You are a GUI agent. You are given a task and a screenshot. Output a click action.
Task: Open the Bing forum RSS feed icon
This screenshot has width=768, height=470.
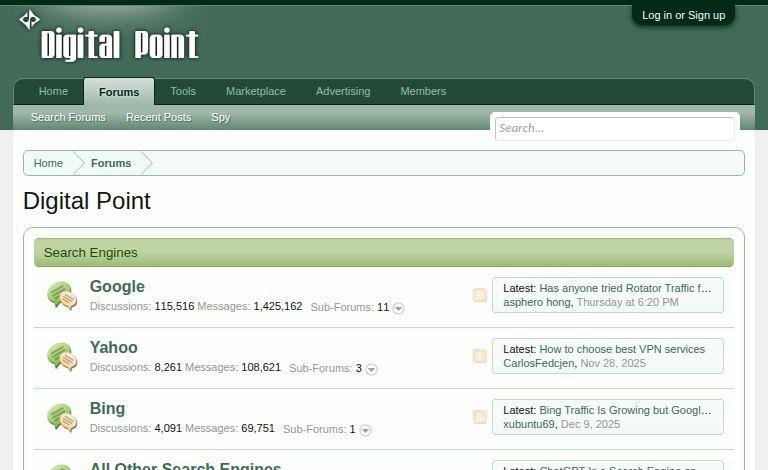[x=480, y=417]
